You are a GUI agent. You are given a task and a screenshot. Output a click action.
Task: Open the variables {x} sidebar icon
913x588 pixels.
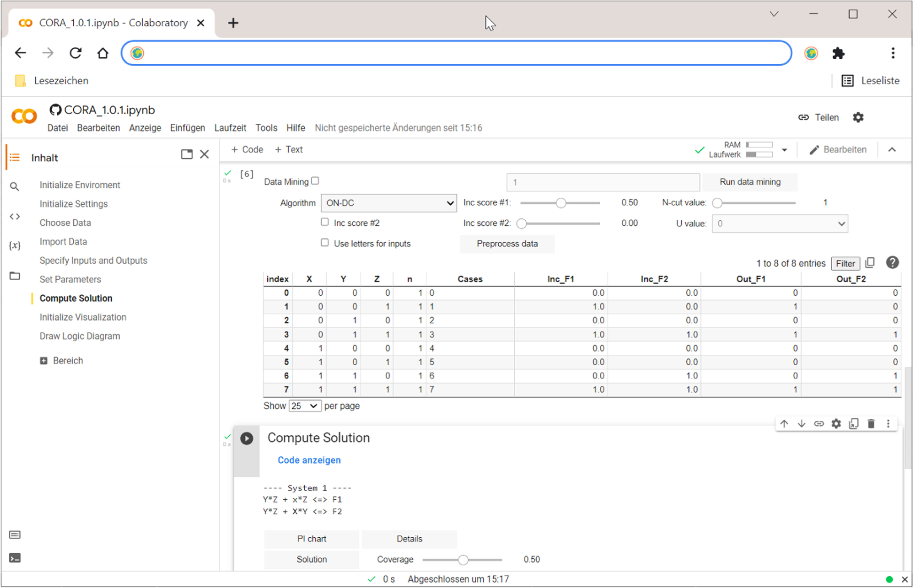pyautogui.click(x=15, y=245)
